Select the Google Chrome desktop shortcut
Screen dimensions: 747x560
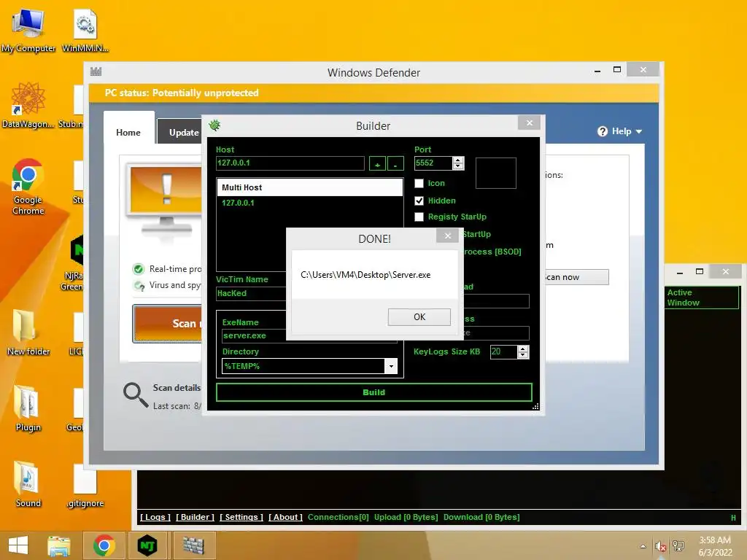[x=28, y=187]
